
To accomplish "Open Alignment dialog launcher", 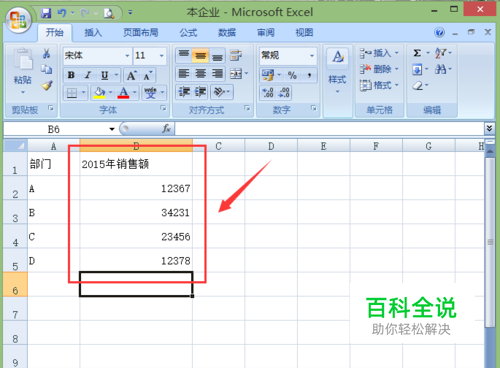I will pos(247,108).
